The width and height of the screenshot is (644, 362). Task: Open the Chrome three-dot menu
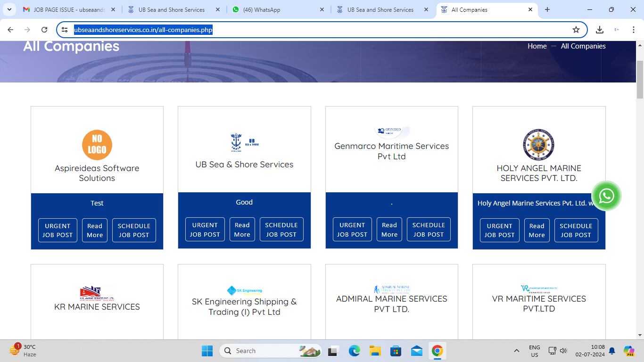pos(633,30)
